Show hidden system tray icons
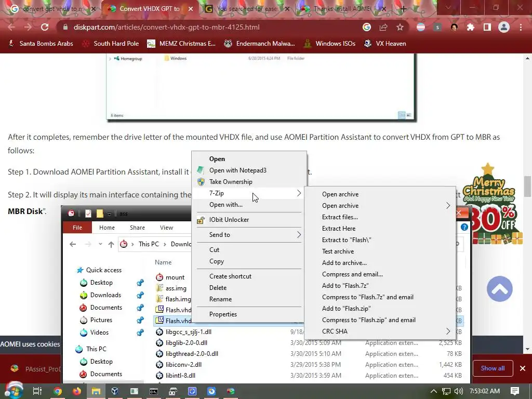This screenshot has width=532, height=399. tap(434, 391)
